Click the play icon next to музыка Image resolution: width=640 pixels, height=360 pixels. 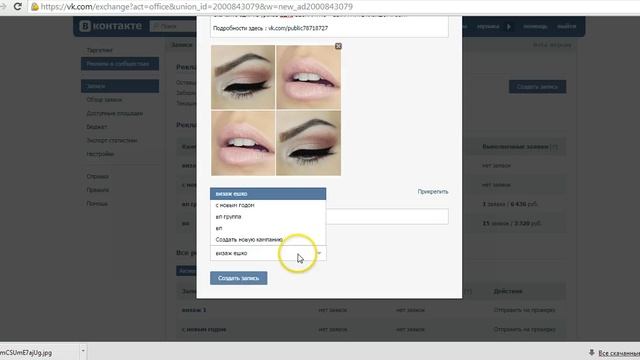click(509, 27)
